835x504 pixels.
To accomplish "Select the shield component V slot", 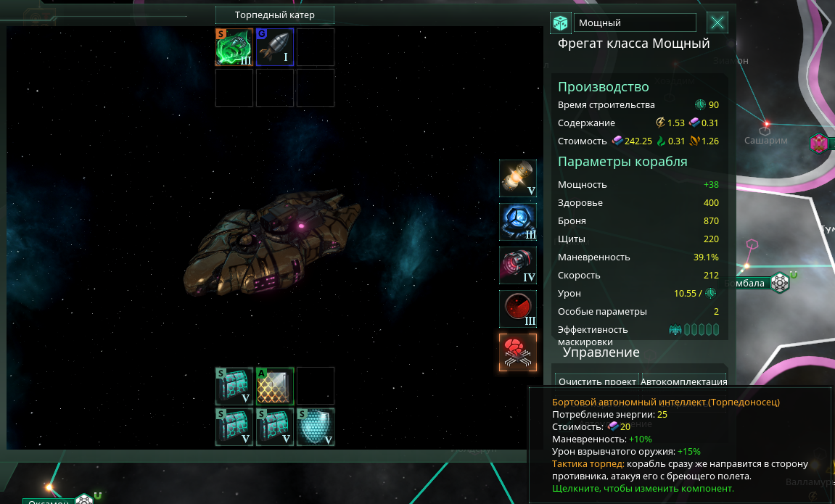I will coord(316,427).
